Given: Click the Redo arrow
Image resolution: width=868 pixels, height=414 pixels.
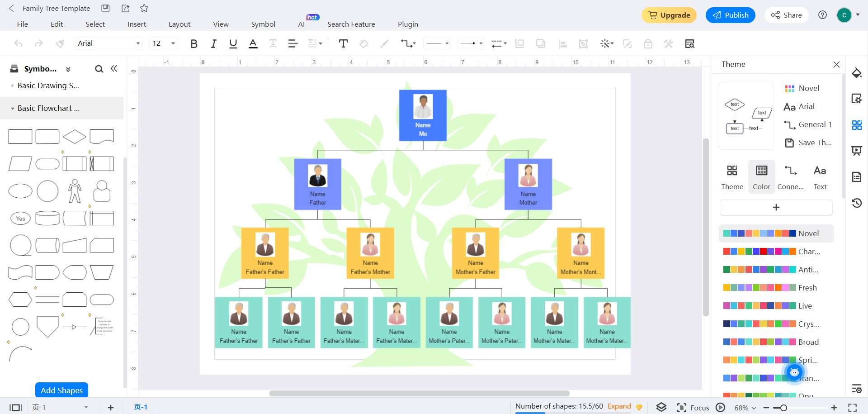Looking at the screenshot, I should coord(39,43).
